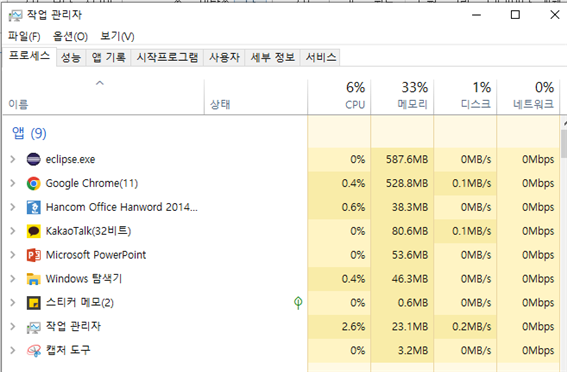Expand the KakaoTalk(32비트) row
The width and height of the screenshot is (567, 376).
tap(13, 231)
